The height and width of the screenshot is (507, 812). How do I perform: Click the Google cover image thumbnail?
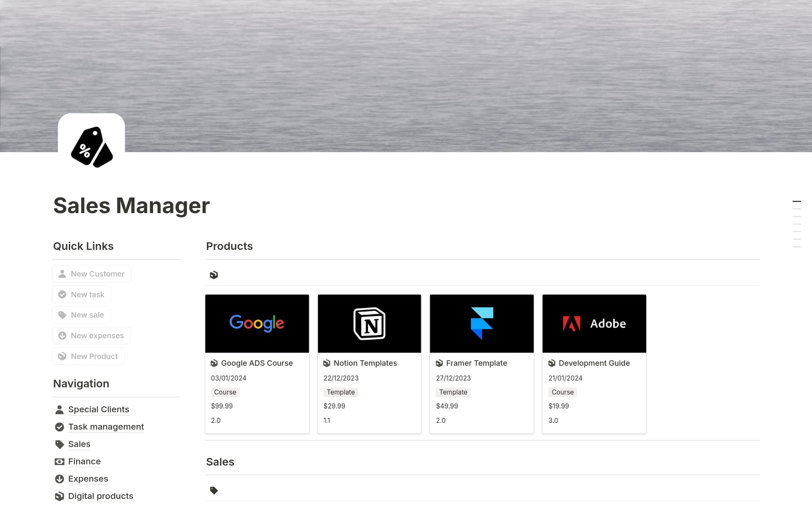(x=257, y=323)
